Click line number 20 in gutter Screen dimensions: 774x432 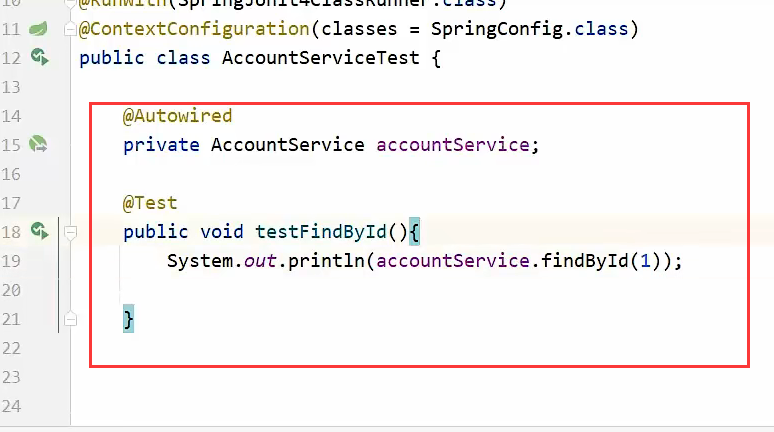(x=11, y=290)
